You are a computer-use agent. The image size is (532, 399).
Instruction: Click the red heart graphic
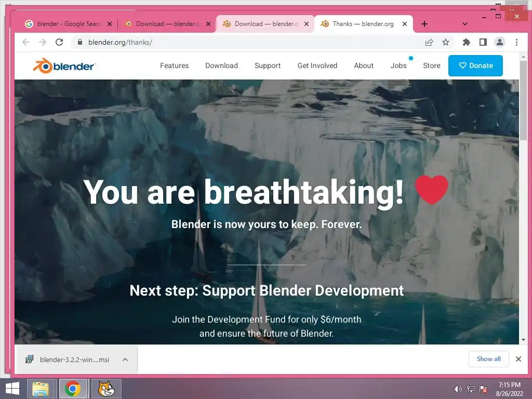tap(432, 190)
